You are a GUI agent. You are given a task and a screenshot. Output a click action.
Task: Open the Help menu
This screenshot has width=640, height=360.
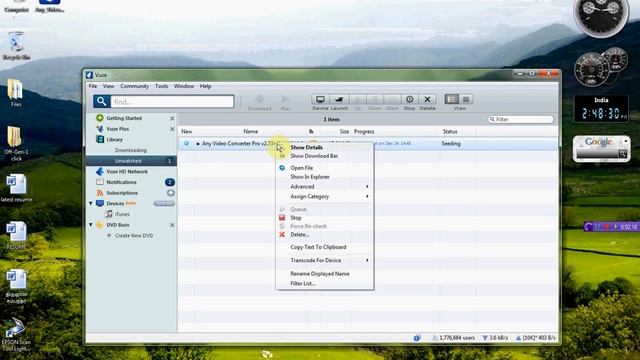205,86
